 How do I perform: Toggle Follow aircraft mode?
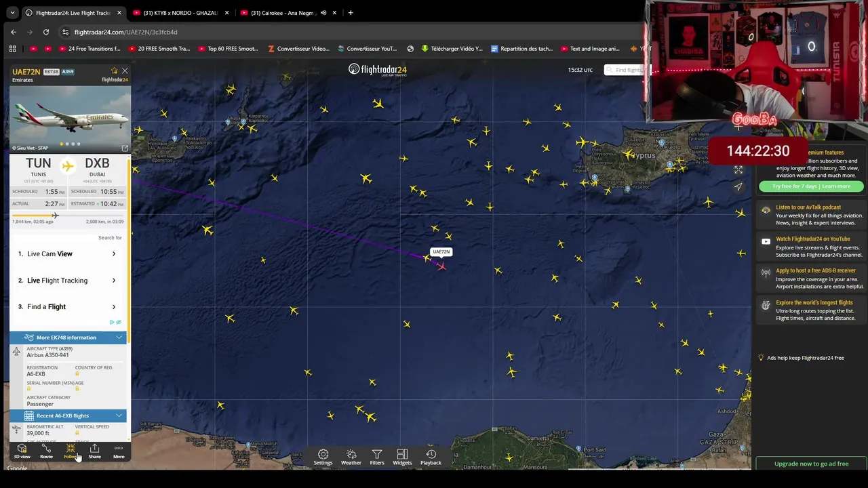coord(70,451)
